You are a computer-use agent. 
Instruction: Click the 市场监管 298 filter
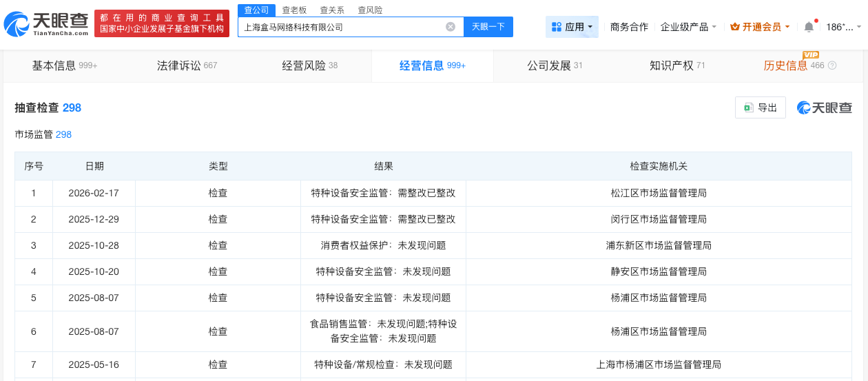(x=43, y=134)
